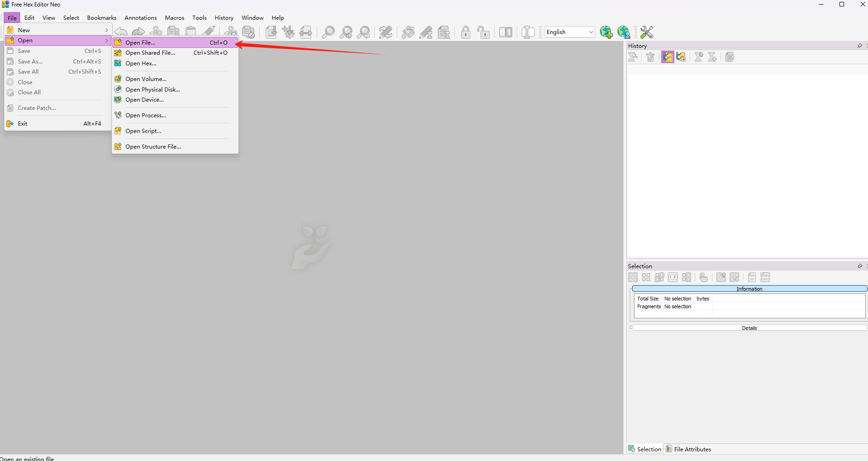Click Exit in the File menu
This screenshot has width=868, height=461.
[x=57, y=124]
